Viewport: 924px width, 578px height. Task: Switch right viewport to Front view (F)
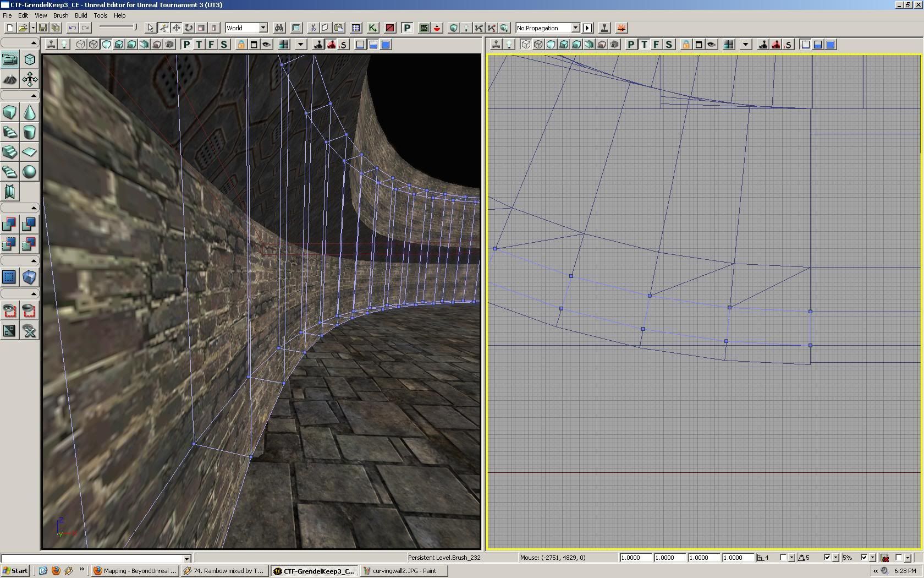coord(656,45)
